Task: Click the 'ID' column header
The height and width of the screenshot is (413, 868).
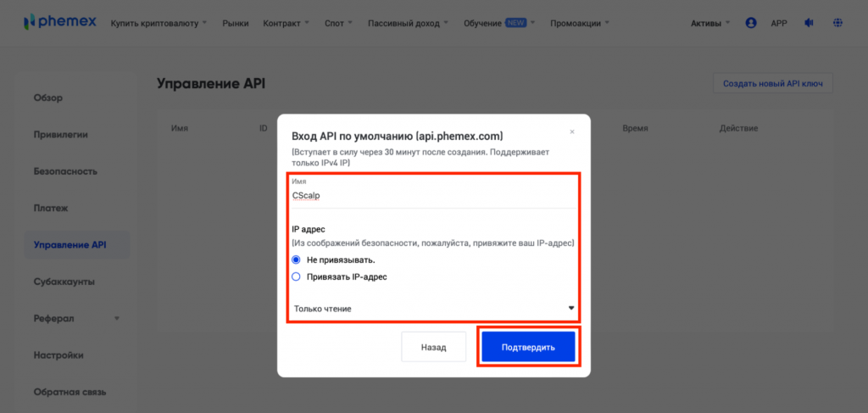Action: pyautogui.click(x=264, y=128)
